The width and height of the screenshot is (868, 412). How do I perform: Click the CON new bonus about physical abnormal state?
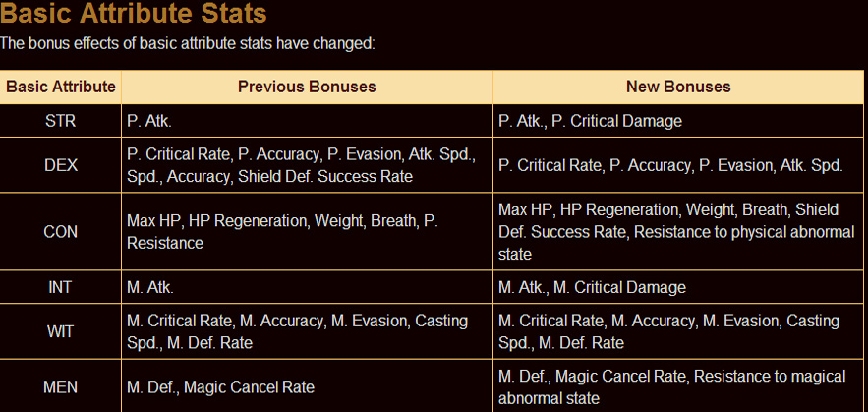coord(668,232)
